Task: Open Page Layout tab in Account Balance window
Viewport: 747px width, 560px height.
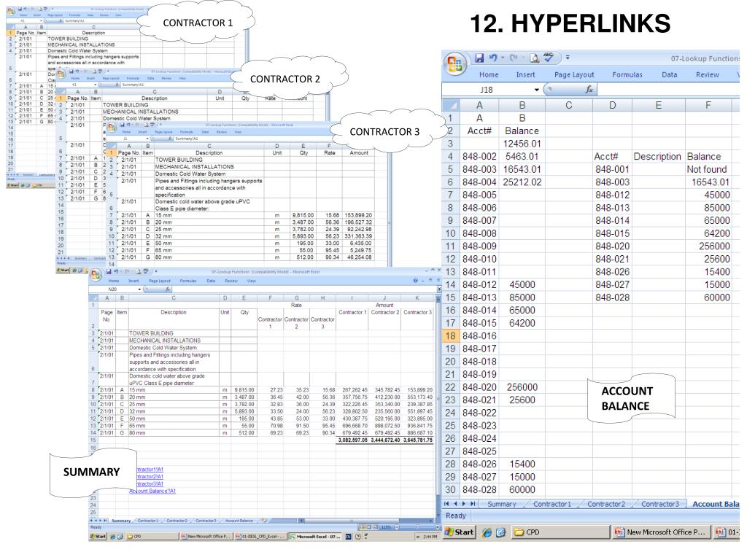Action: (x=574, y=75)
